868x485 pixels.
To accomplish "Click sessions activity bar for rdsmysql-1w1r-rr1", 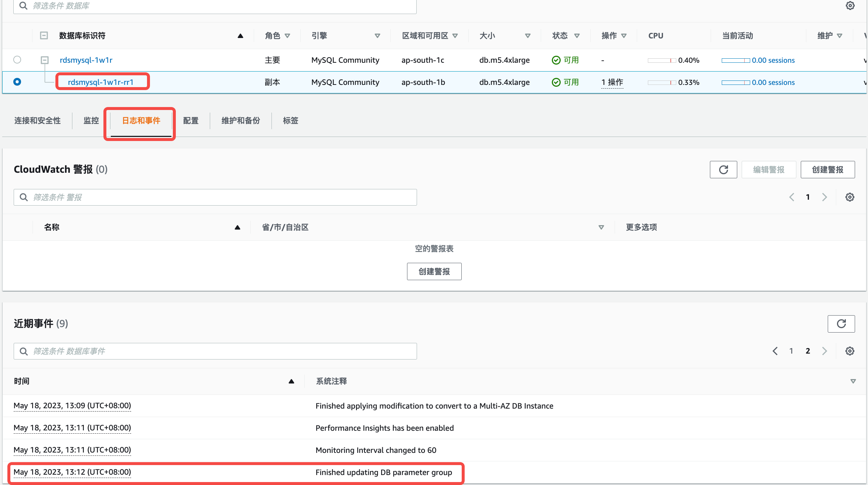I will (735, 83).
